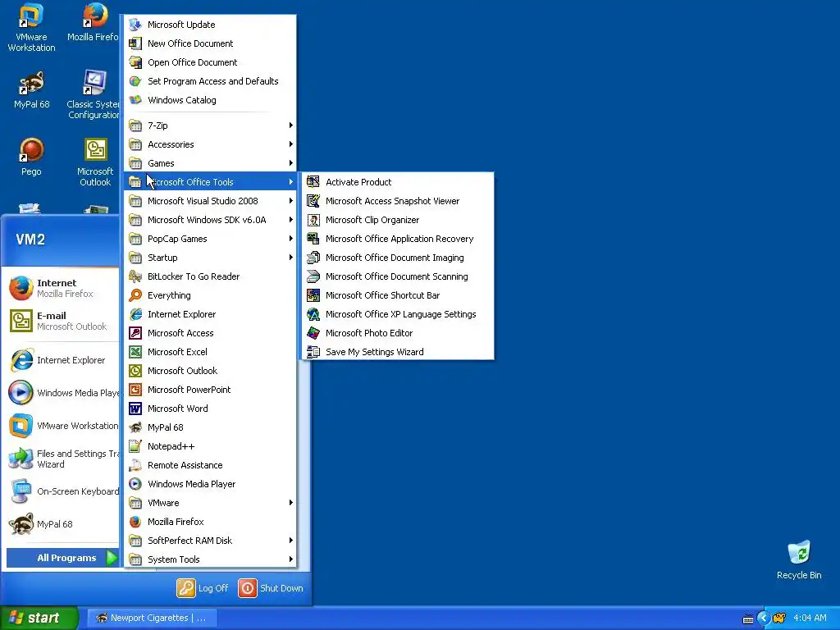
Task: Choose New Office Document menu entry
Action: tap(210, 43)
